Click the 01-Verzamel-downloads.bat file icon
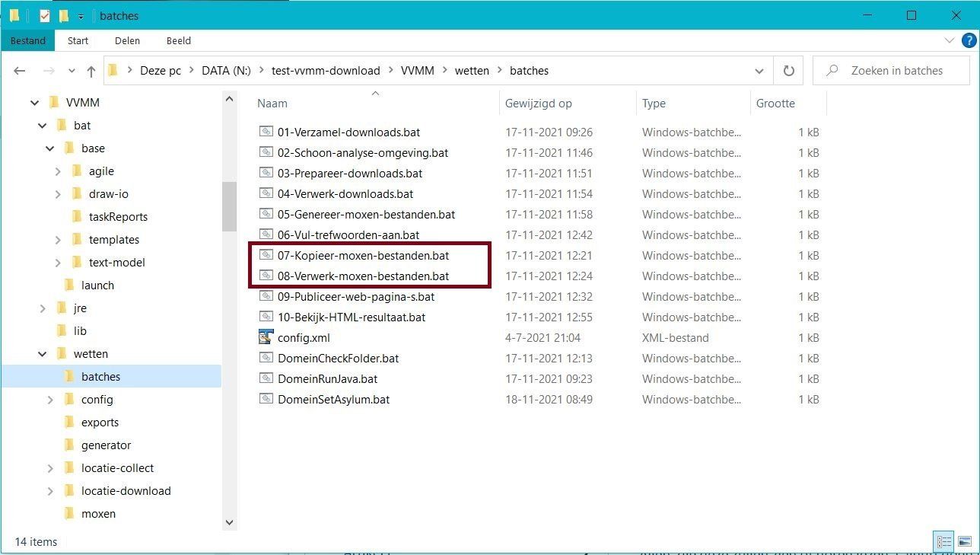Screen dimensions: 980x555 click(266, 132)
